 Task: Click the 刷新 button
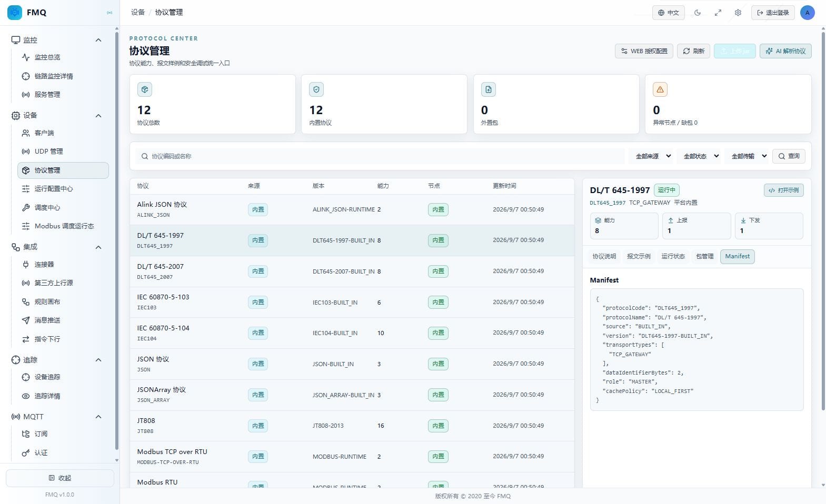693,51
